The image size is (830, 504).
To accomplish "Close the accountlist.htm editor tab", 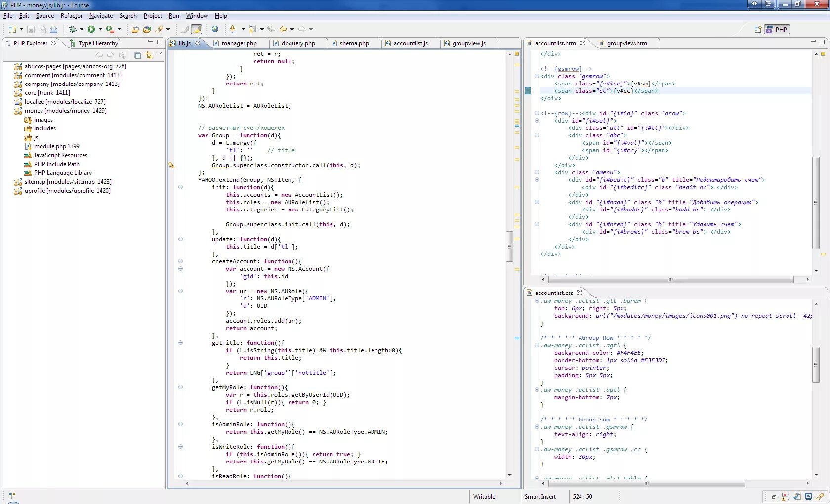I will pyautogui.click(x=582, y=43).
